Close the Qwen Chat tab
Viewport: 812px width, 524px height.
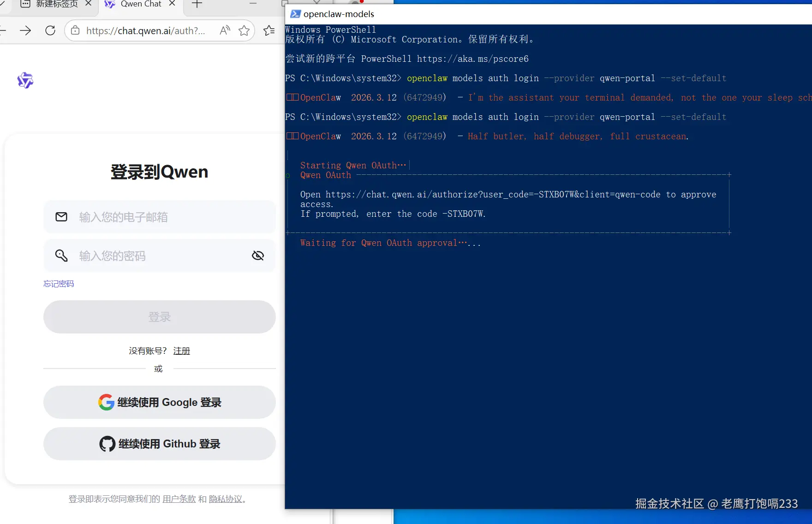pyautogui.click(x=172, y=3)
